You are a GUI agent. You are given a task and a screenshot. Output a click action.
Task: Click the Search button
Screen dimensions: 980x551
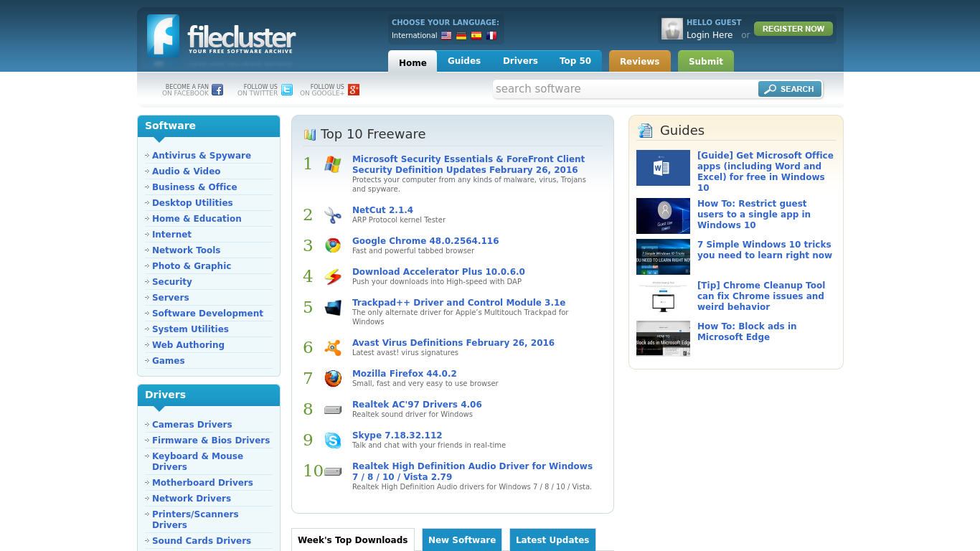[790, 89]
